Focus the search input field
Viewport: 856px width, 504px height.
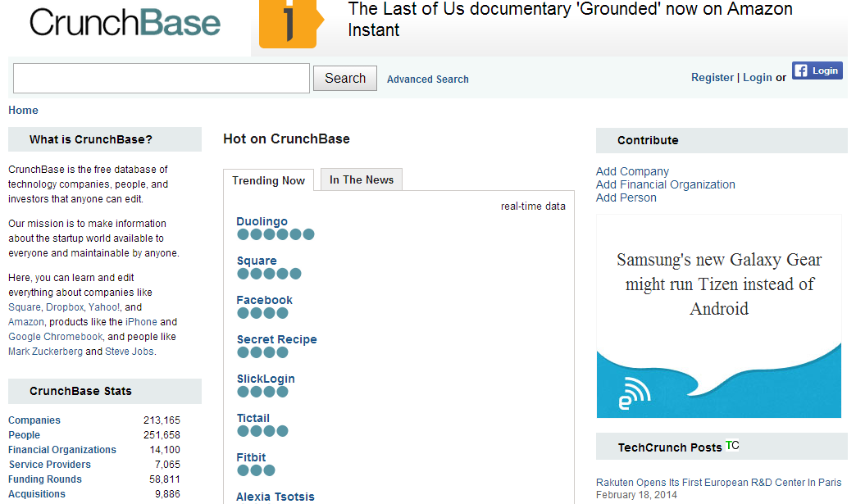tap(162, 78)
